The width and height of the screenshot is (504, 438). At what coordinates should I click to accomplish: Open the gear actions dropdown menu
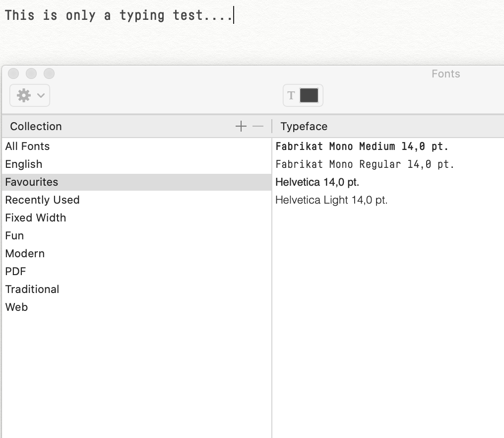pos(30,95)
